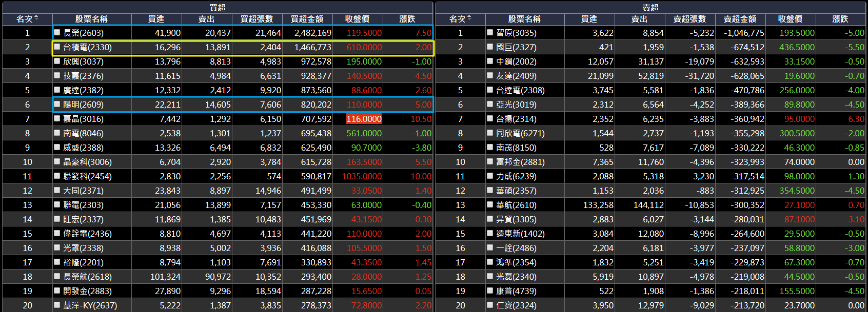Screen dimensions: 868x312
Task: Sort 買超 table by 名次 arrow
Action: pyautogui.click(x=36, y=18)
